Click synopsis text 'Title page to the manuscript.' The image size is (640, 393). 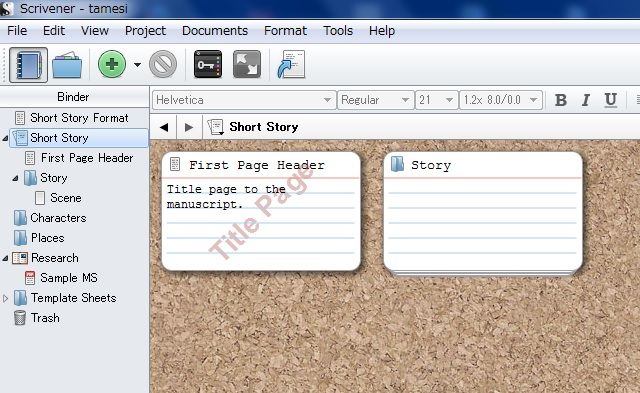226,196
